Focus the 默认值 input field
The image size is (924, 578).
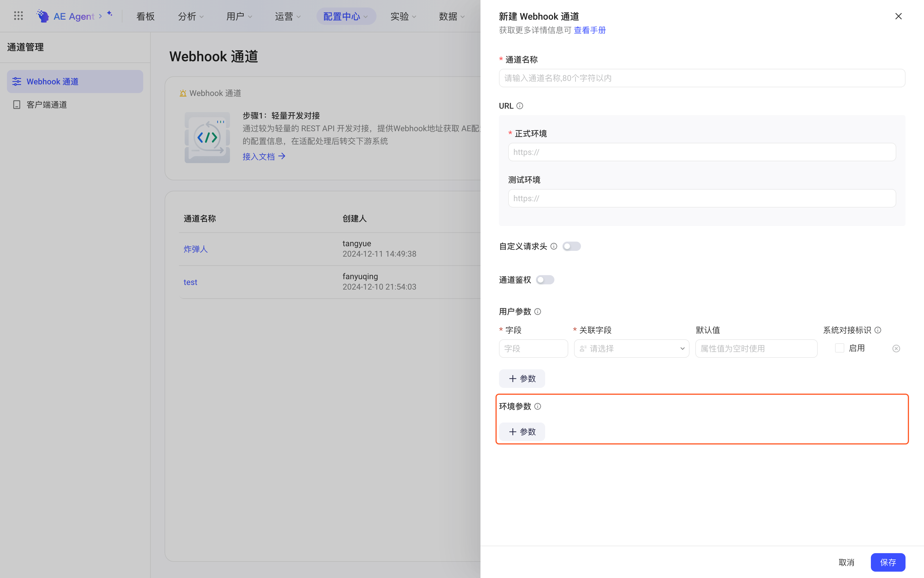click(756, 349)
